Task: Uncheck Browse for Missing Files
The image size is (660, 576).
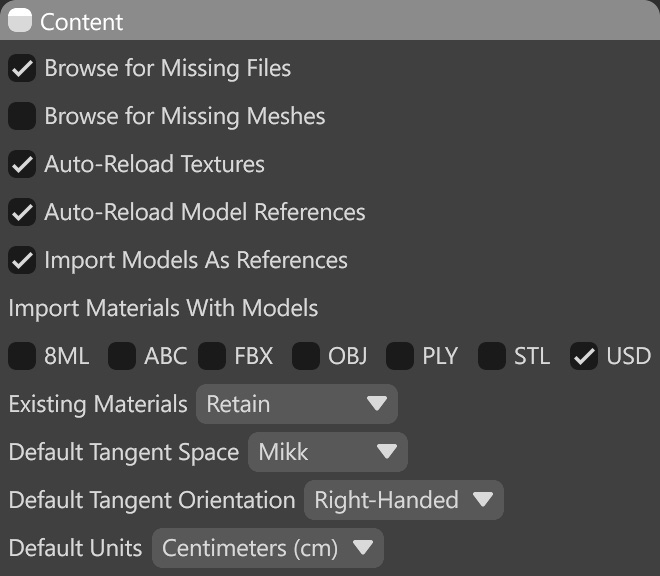Action: (x=22, y=69)
